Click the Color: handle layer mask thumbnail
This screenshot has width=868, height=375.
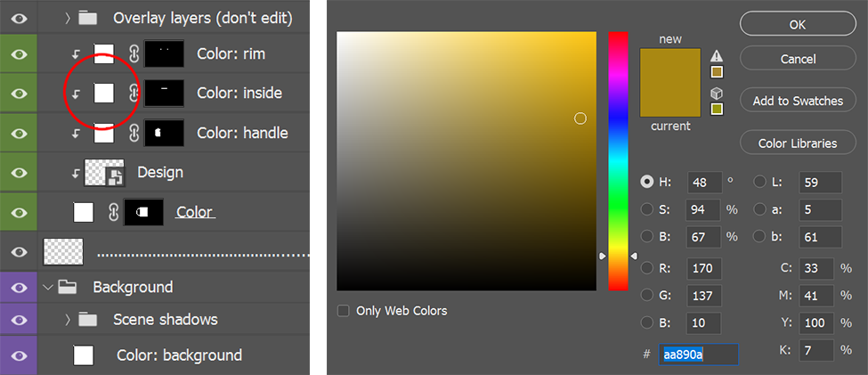point(164,133)
